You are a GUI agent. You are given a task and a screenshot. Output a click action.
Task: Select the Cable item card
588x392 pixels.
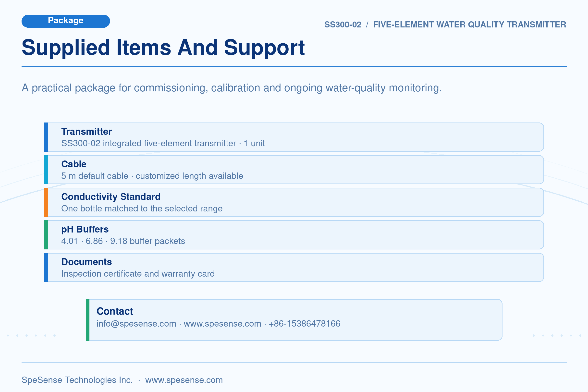coord(294,170)
